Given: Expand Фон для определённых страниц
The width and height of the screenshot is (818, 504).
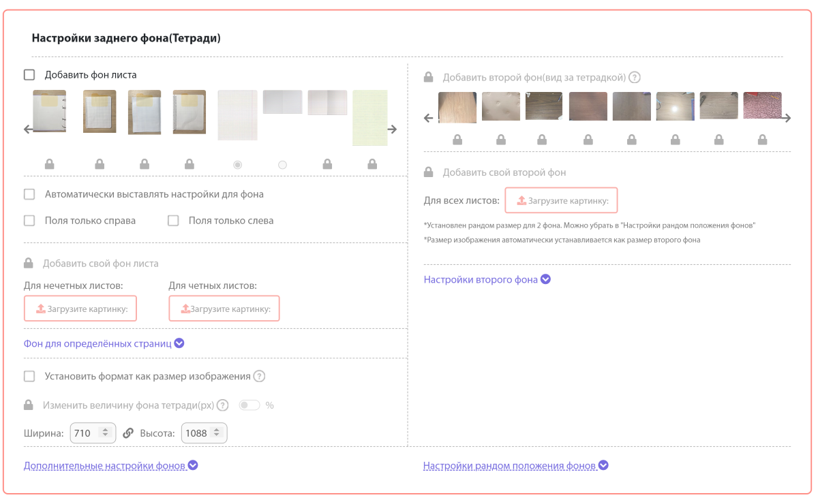Looking at the screenshot, I should click(x=104, y=343).
